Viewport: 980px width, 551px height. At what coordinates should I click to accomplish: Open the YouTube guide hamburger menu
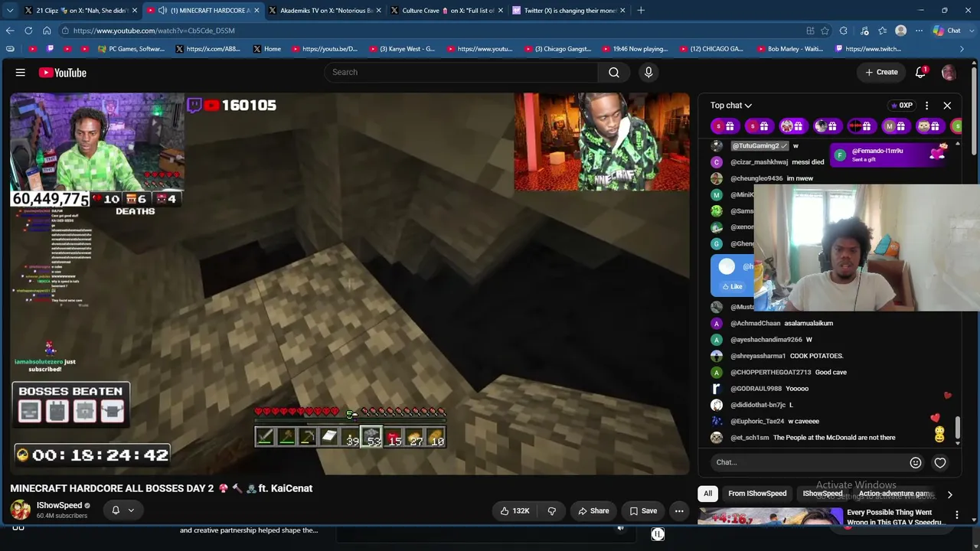pyautogui.click(x=21, y=73)
